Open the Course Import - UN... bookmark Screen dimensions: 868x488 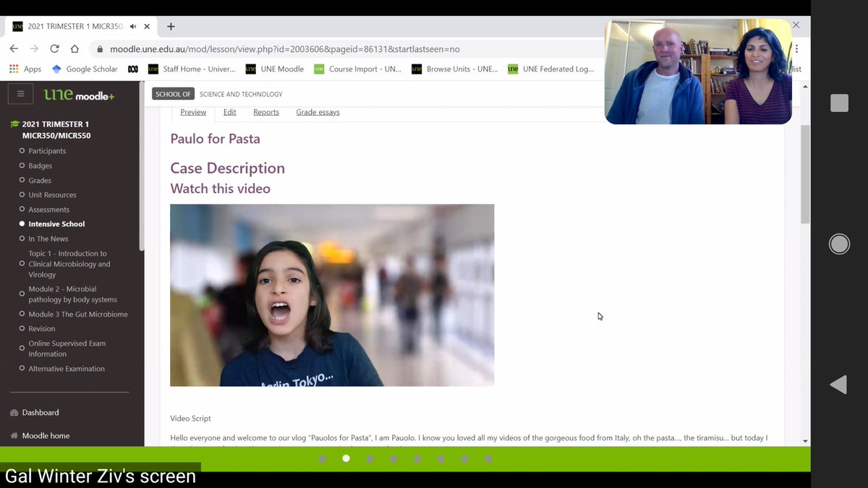(357, 69)
